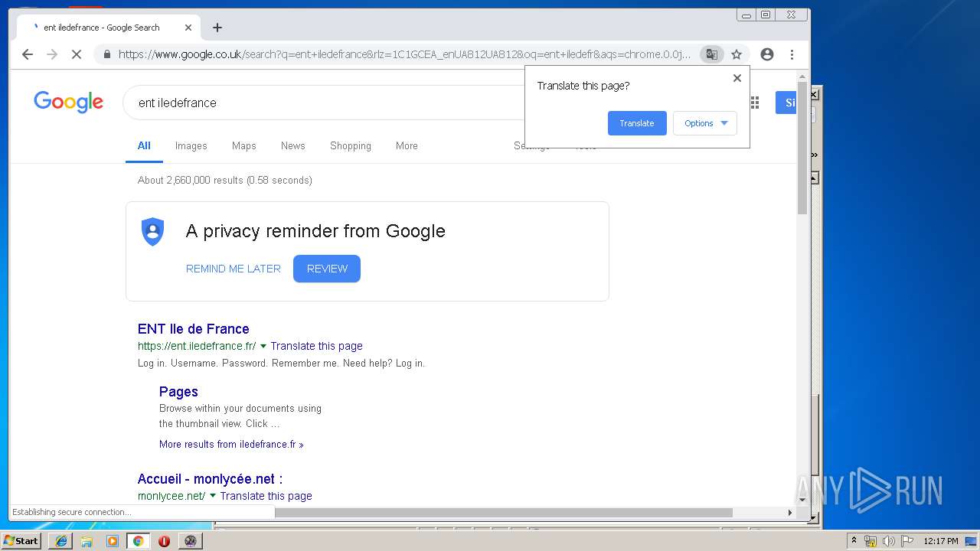This screenshot has width=980, height=551.
Task: Open the translate Options dropdown
Action: (705, 123)
